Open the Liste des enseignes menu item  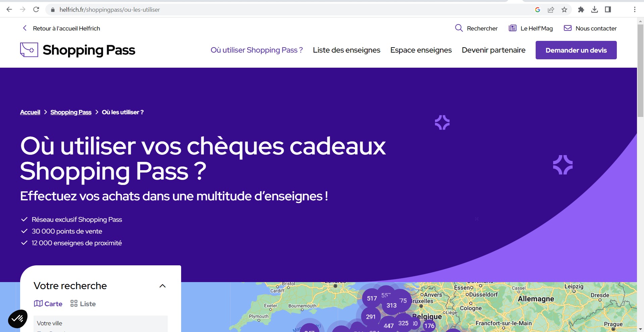[x=346, y=50]
